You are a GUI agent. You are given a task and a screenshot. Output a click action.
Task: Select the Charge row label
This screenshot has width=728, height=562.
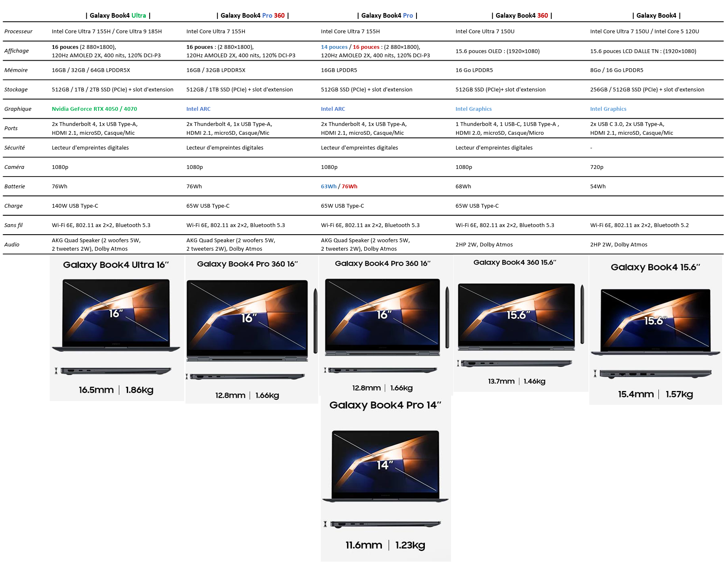click(x=13, y=206)
